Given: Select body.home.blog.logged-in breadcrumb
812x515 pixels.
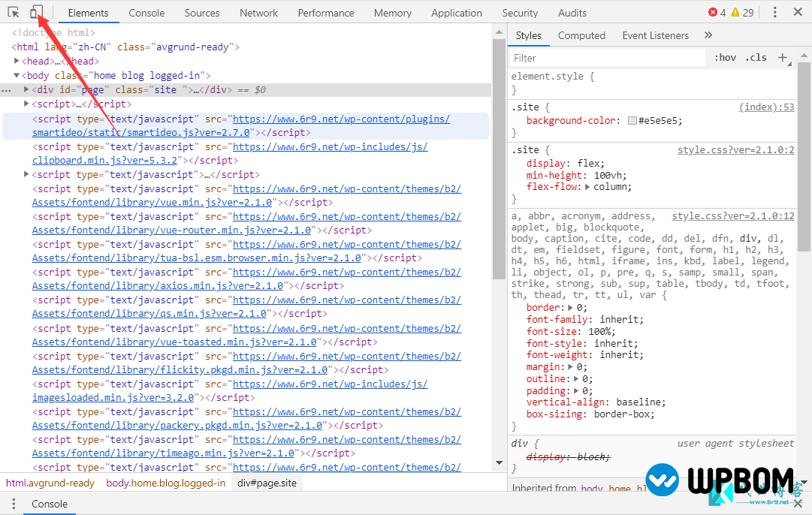Looking at the screenshot, I should click(x=166, y=483).
